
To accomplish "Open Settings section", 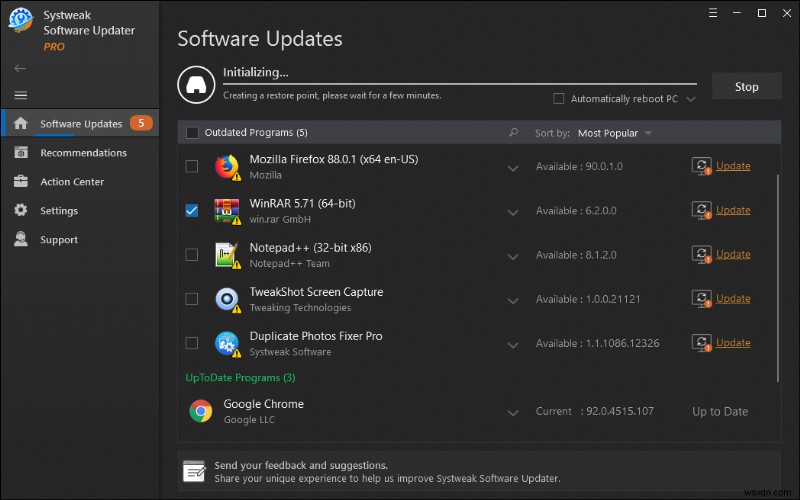I will tap(80, 210).
